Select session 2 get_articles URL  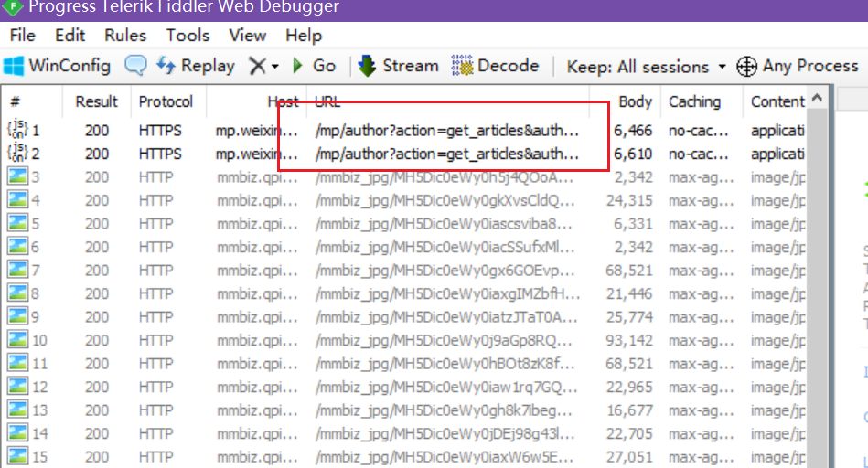(446, 154)
